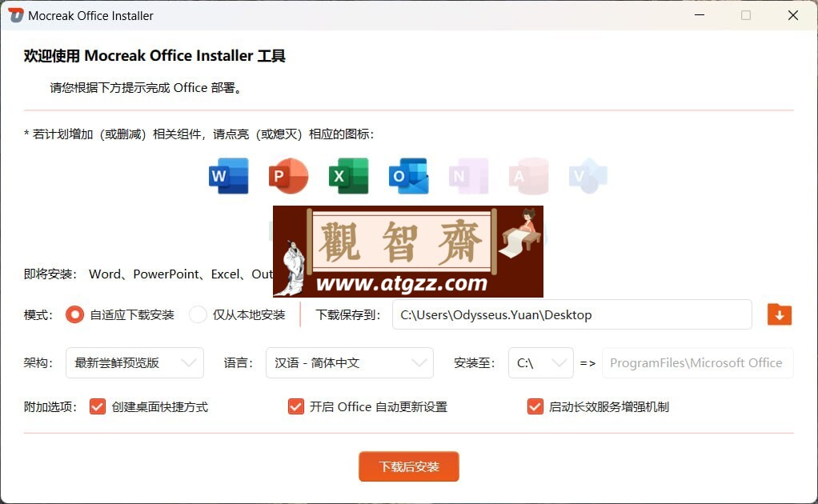This screenshot has width=818, height=504.
Task: Click the 请您根据下方提示完成 Office 部署 text
Action: point(146,87)
